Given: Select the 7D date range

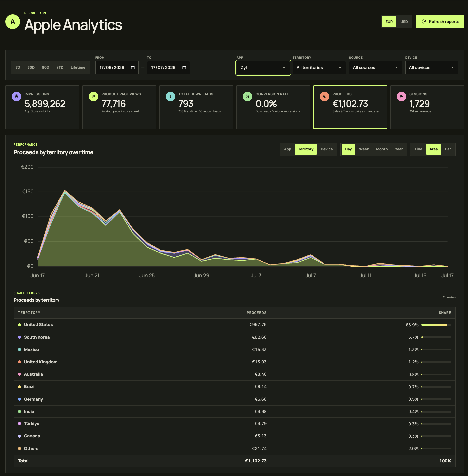Looking at the screenshot, I should point(18,67).
